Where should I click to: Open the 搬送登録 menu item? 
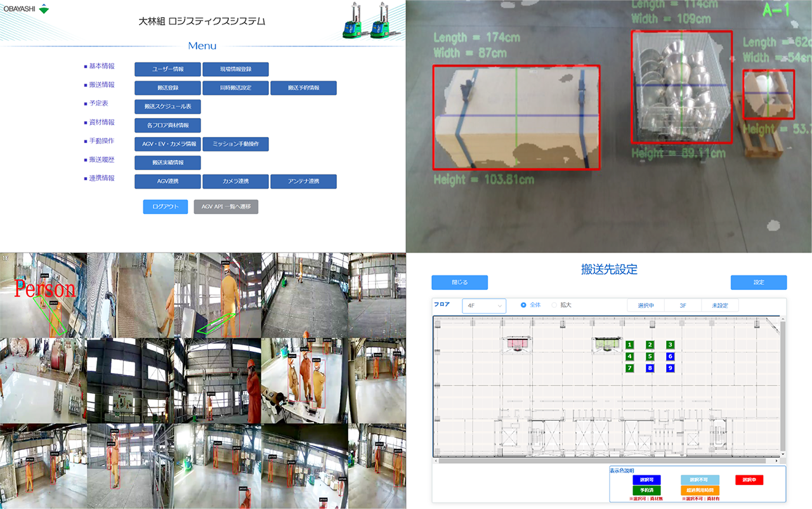click(167, 88)
